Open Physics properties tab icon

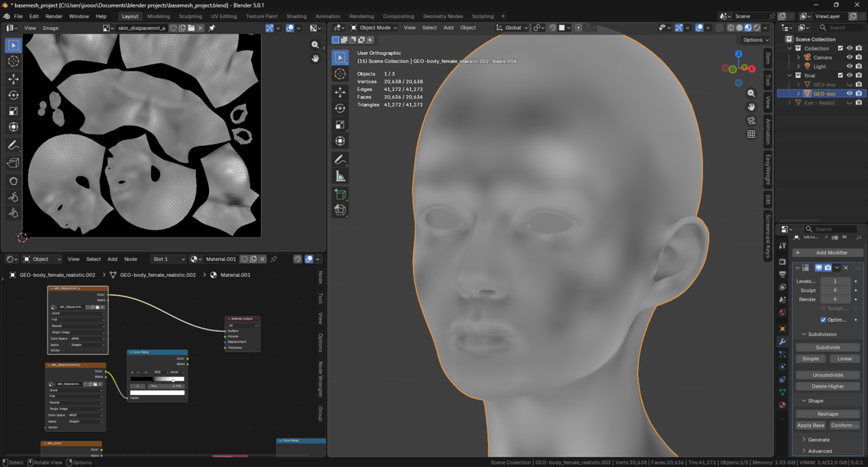tap(783, 367)
